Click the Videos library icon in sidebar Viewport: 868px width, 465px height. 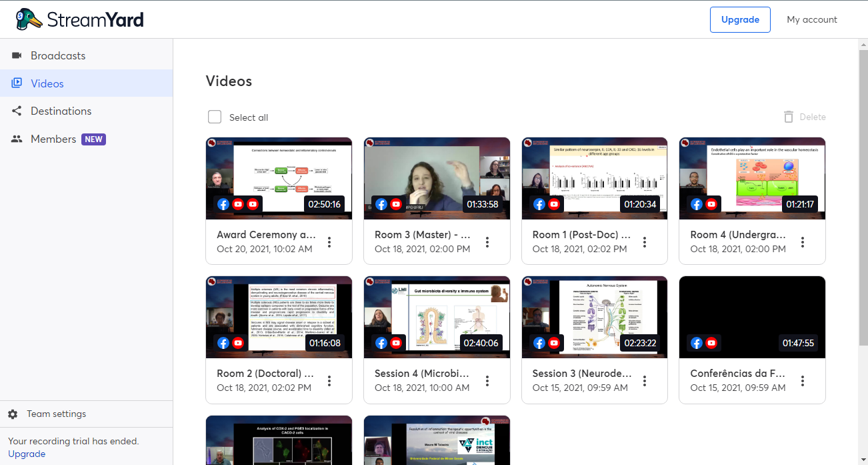click(x=17, y=83)
